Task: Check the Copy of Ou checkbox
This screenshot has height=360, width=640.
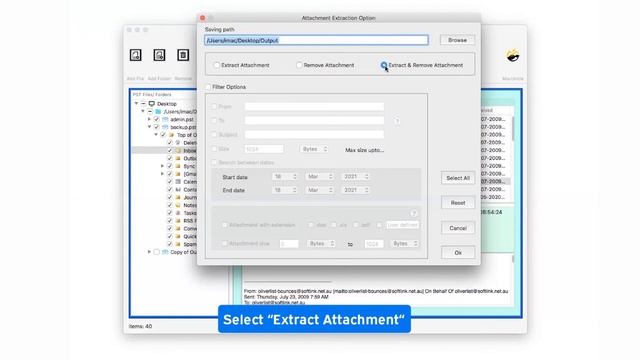Action: click(156, 252)
